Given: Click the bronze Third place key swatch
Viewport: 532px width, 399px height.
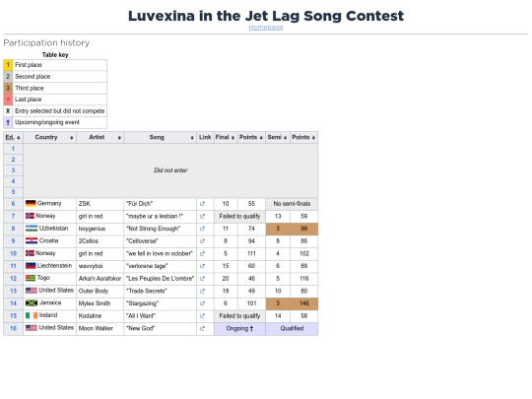Looking at the screenshot, I should click(x=8, y=89).
